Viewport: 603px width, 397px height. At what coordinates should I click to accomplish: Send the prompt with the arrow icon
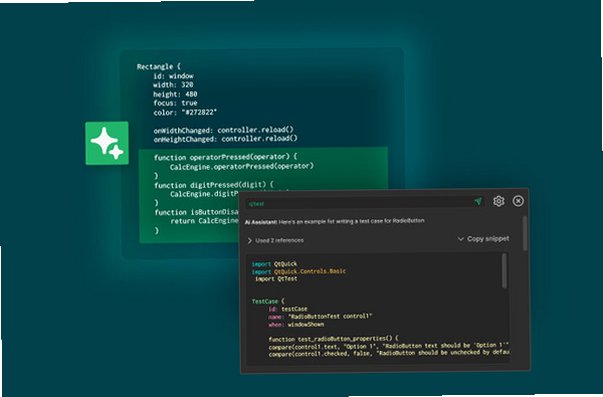coord(478,201)
